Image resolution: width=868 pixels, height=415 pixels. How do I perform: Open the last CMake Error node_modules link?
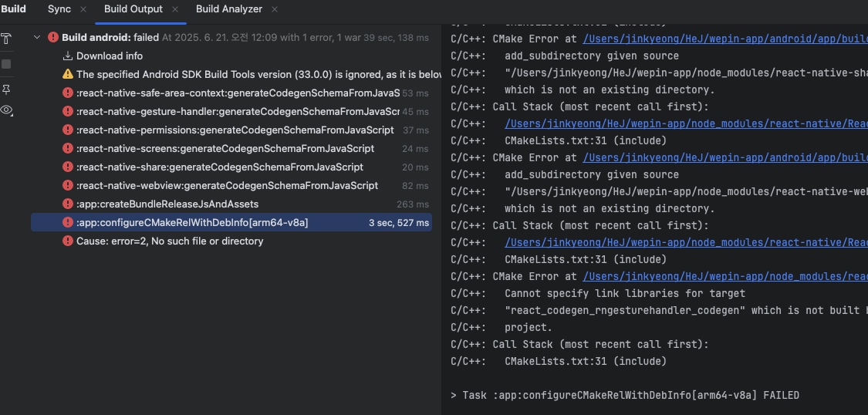pos(725,276)
